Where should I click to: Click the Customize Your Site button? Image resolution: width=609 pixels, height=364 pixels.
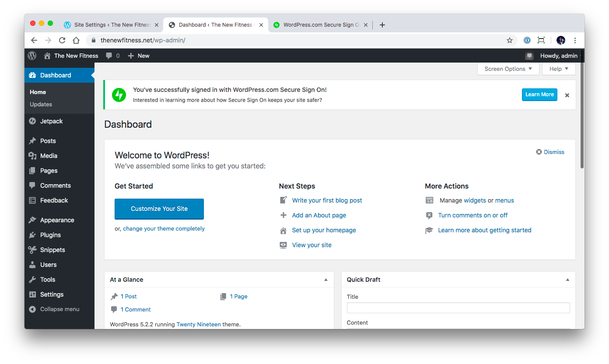point(159,209)
